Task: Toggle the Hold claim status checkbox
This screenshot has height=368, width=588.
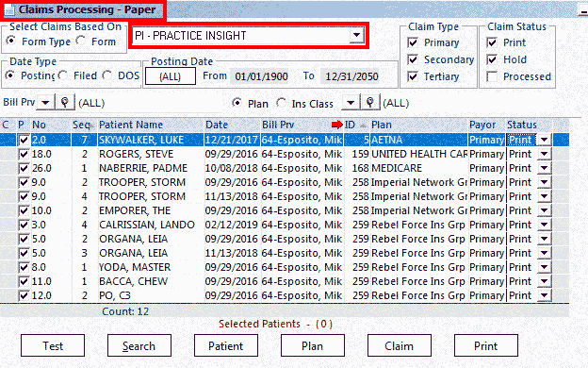Action: [492, 59]
